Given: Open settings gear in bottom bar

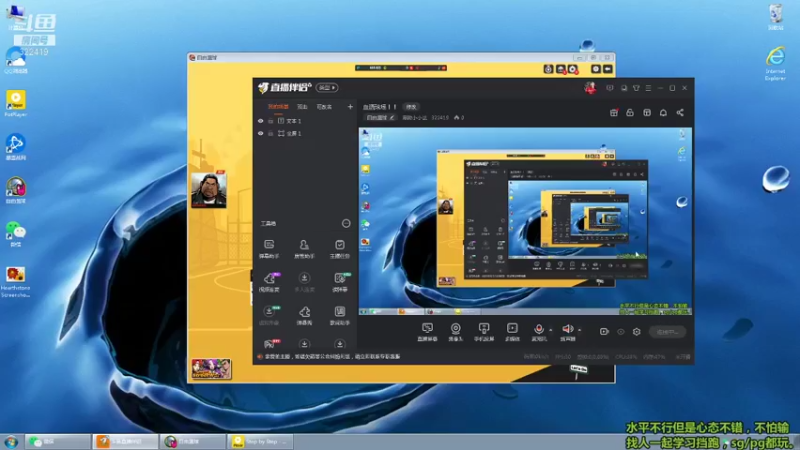Looking at the screenshot, I should 636,332.
